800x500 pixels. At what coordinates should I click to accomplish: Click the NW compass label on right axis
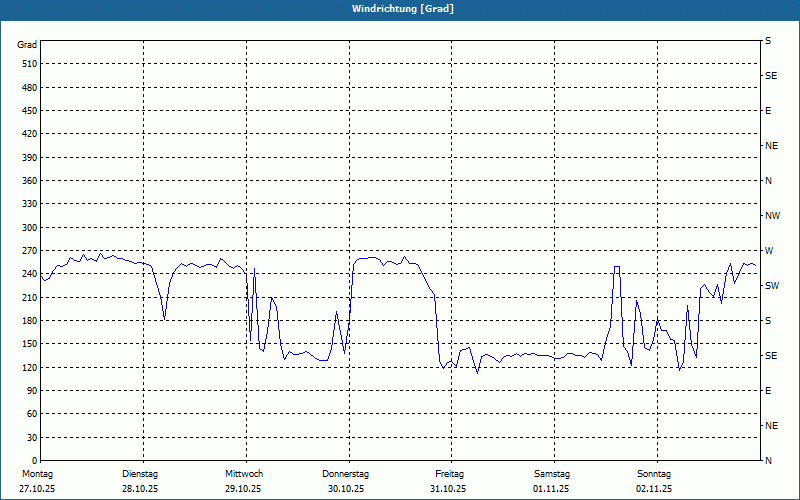tap(772, 216)
